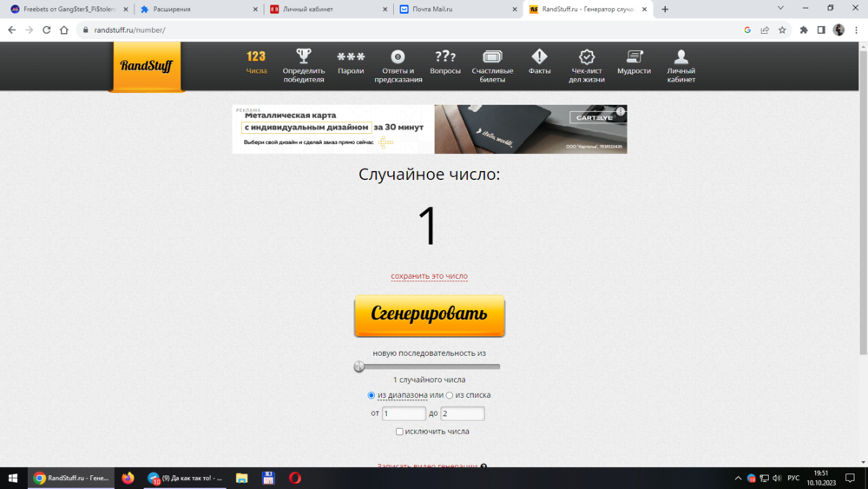View site security lock information
The width and height of the screenshot is (868, 489).
[85, 30]
